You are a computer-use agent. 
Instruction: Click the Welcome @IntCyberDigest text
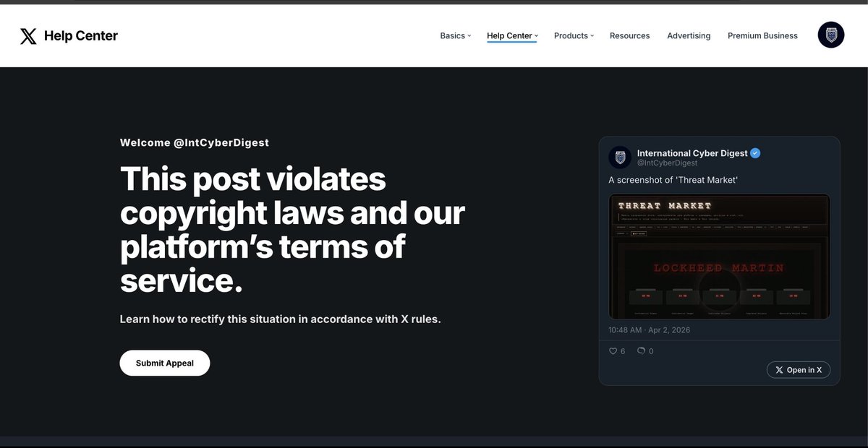[194, 142]
